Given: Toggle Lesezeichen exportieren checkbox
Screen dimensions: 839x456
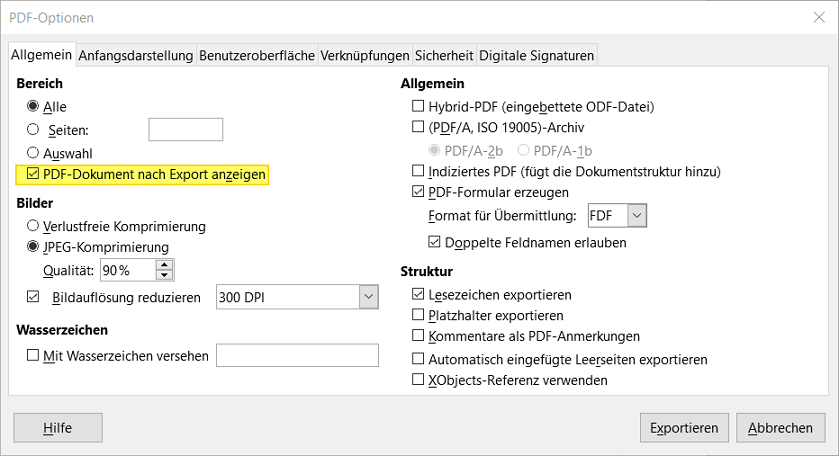Looking at the screenshot, I should 418,295.
